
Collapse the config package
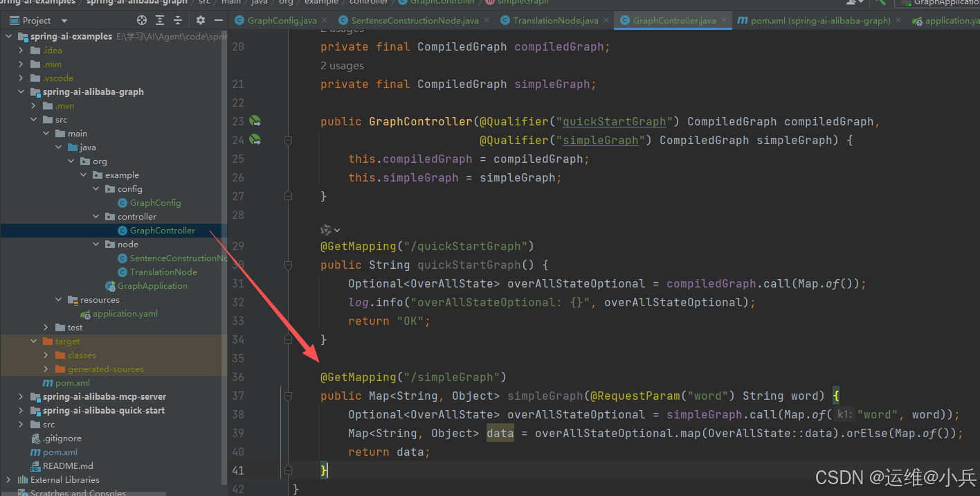(x=96, y=189)
